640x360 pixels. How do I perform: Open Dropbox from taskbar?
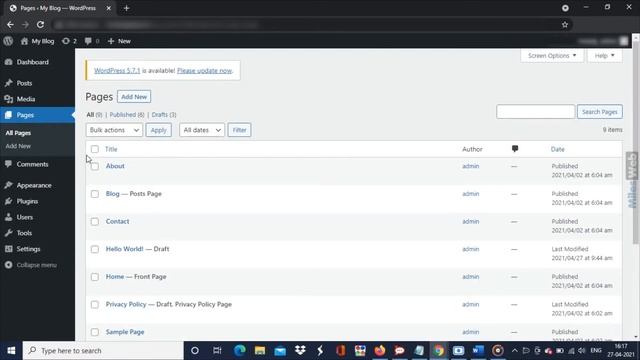pos(300,351)
